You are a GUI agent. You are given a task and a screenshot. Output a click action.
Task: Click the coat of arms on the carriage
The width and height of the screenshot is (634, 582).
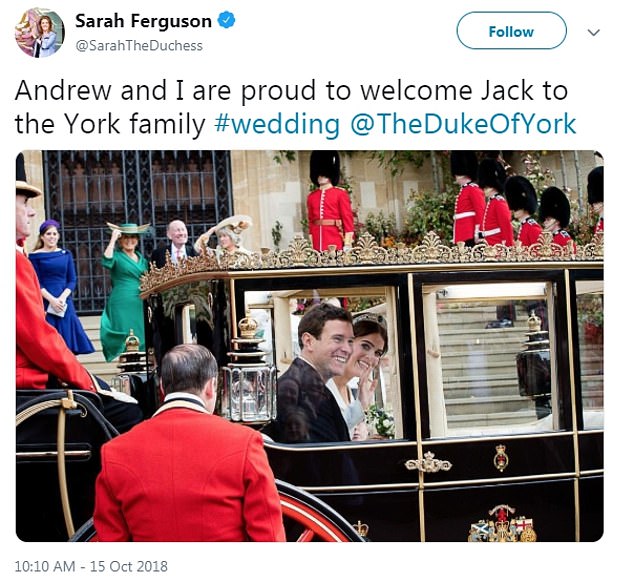tap(502, 524)
